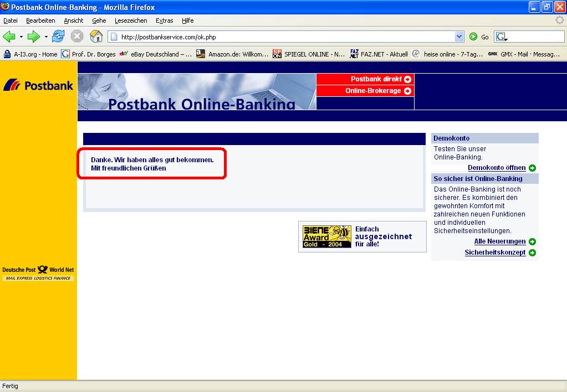Open the Extras menu
This screenshot has width=567, height=392.
point(165,20)
